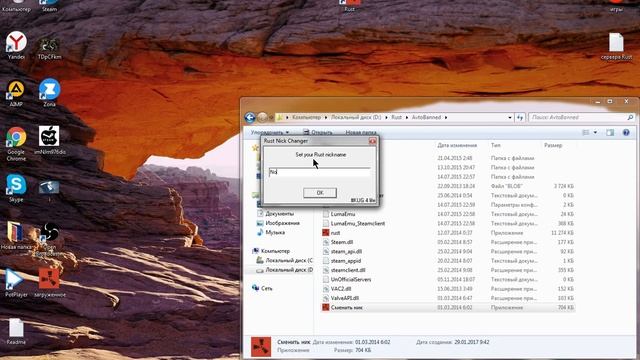
Task: Open Explorer help button
Action: [x=626, y=133]
